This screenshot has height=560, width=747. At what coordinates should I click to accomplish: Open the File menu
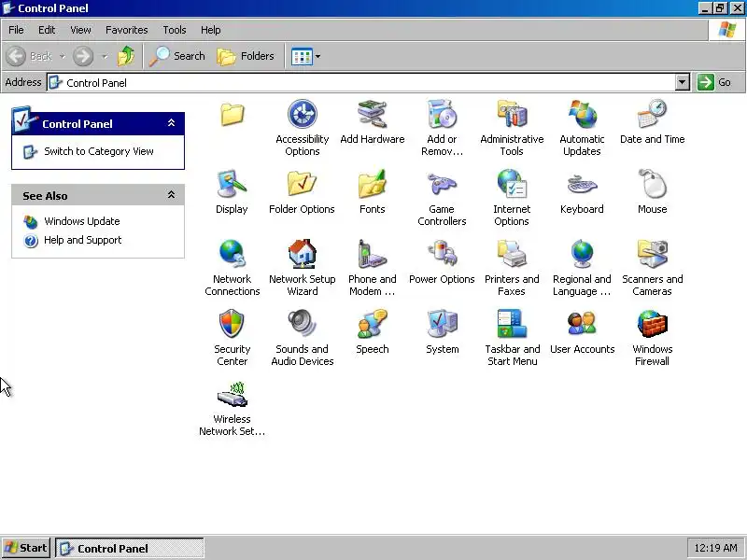point(16,30)
